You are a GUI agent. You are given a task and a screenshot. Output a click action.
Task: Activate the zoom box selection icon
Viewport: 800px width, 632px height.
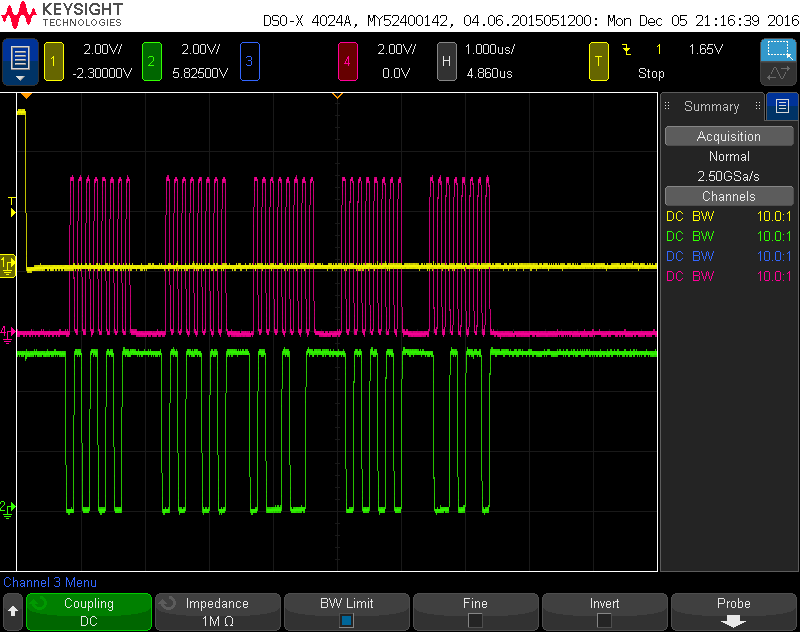pos(777,50)
